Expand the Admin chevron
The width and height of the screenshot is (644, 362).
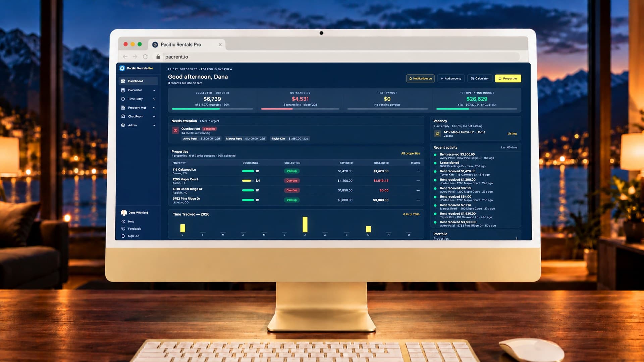(x=154, y=125)
